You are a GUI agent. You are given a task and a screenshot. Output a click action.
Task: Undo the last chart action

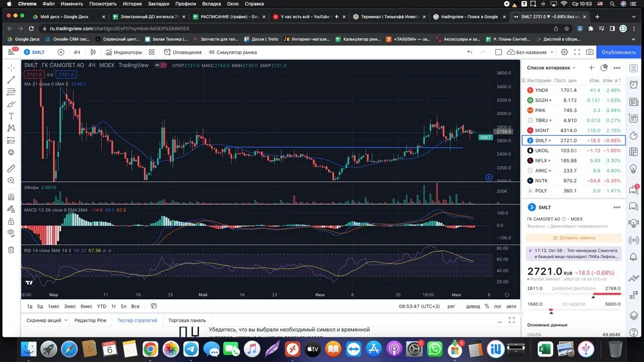point(469,52)
